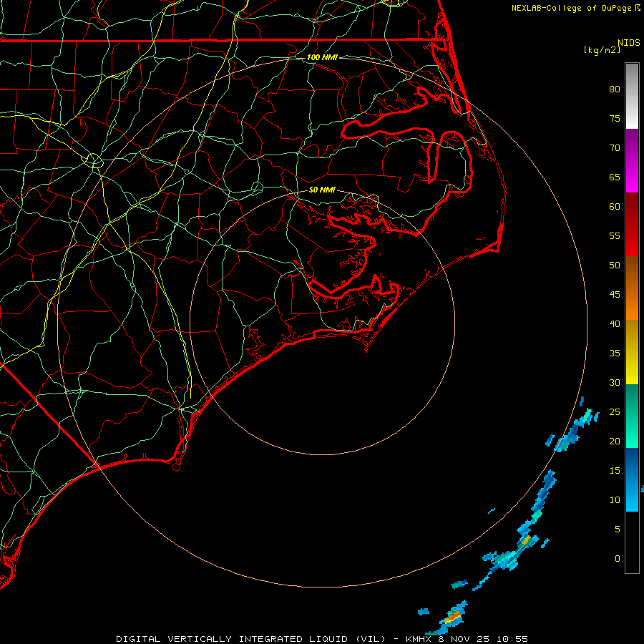Image resolution: width=644 pixels, height=644 pixels.
Task: Select the orange-brown color band
Action: 632,288
